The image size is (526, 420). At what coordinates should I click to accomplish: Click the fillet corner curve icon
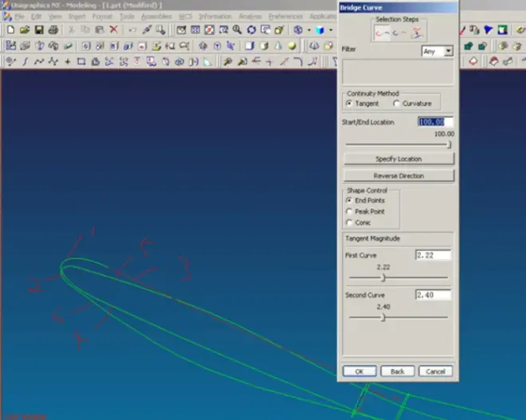click(298, 61)
